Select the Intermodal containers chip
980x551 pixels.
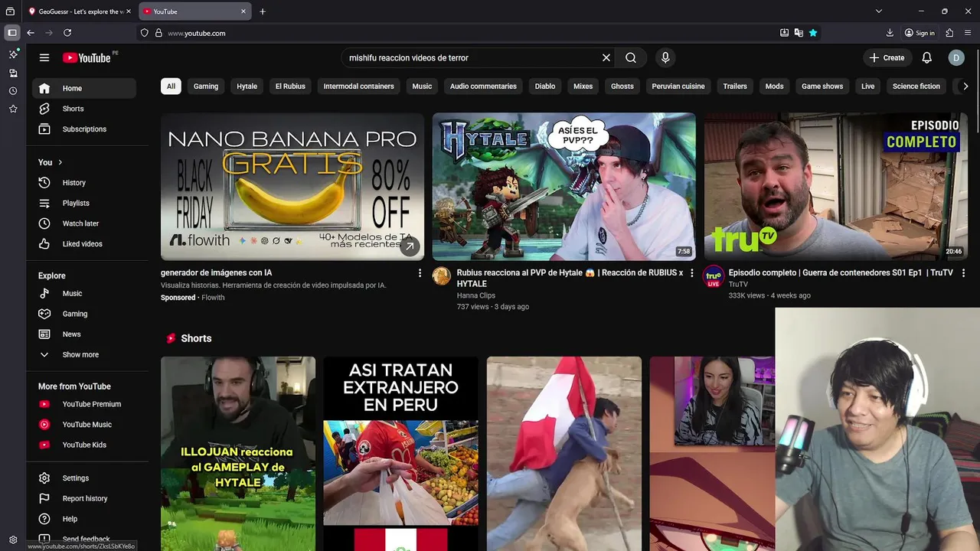[358, 86]
